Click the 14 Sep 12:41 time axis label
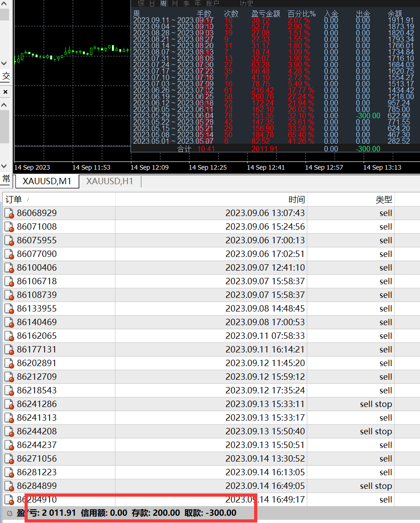The width and height of the screenshot is (420, 523). coord(265,167)
